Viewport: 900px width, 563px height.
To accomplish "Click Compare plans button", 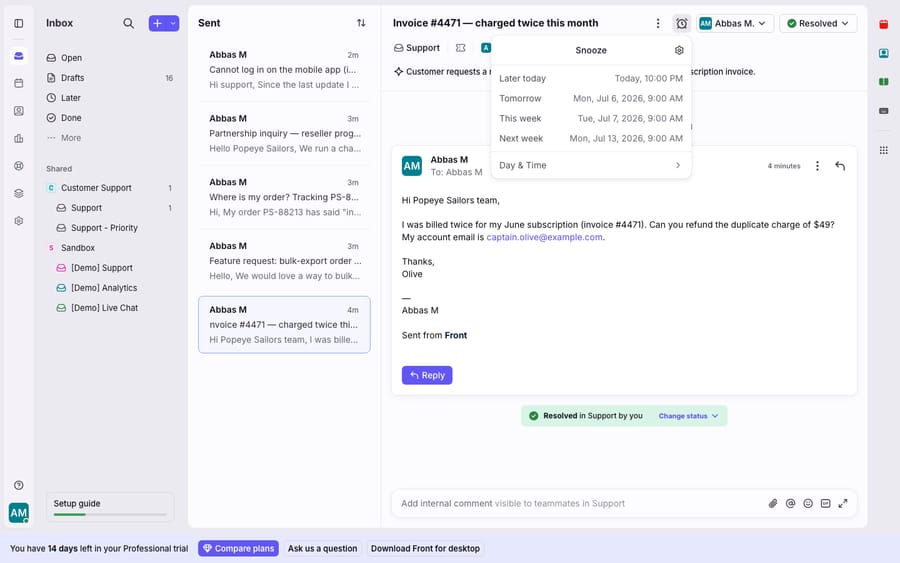I will click(x=239, y=549).
